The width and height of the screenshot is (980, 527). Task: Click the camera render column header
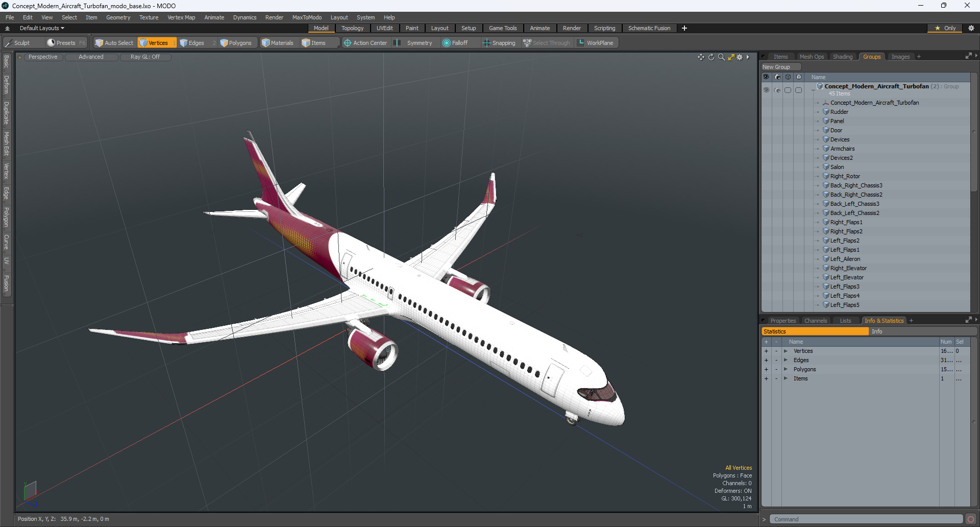[777, 77]
